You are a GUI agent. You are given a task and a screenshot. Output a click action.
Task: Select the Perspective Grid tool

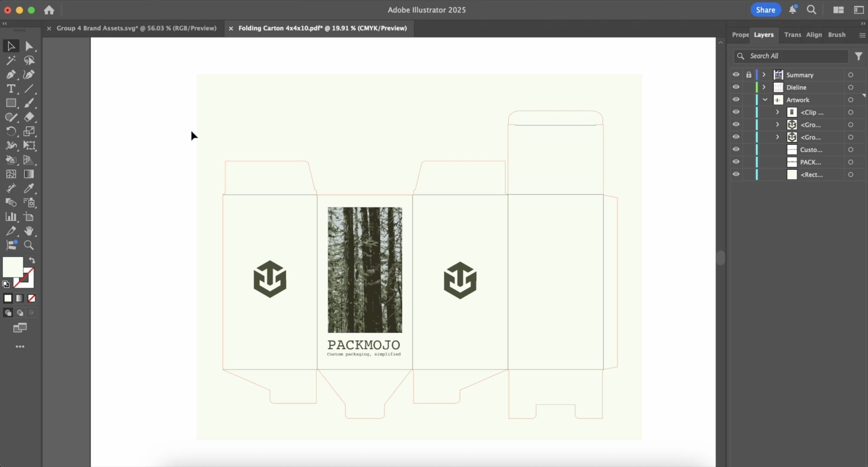click(29, 160)
